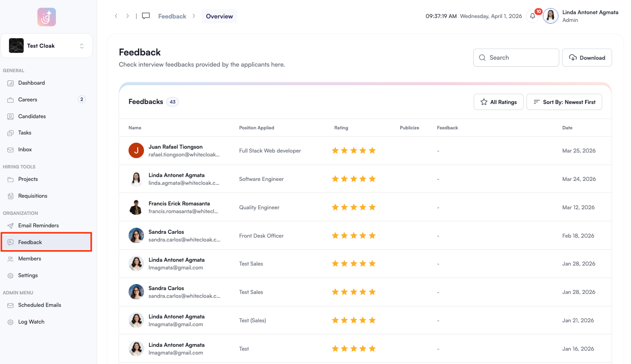
Task: Open Dashboard from the sidebar
Action: pyautogui.click(x=31, y=83)
